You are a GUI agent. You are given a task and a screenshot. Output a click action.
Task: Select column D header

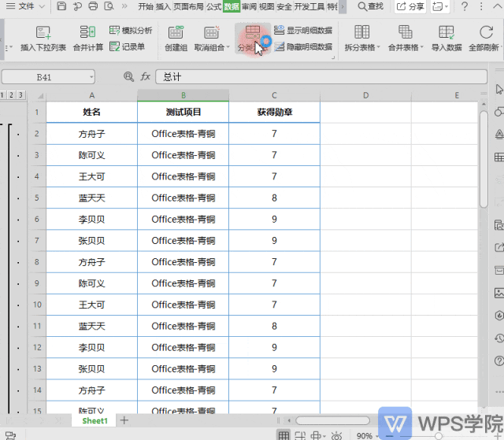pyautogui.click(x=365, y=95)
